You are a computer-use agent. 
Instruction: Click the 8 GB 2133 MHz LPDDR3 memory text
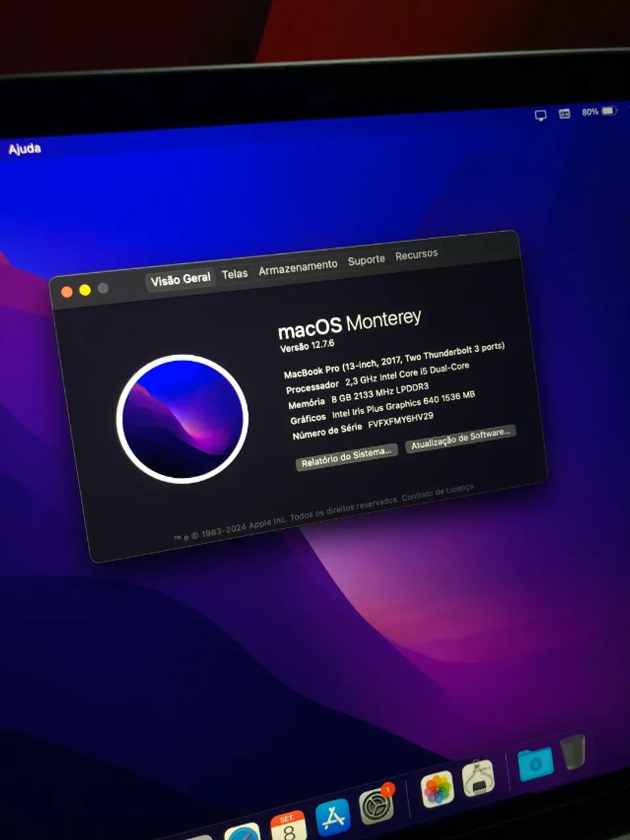379,394
